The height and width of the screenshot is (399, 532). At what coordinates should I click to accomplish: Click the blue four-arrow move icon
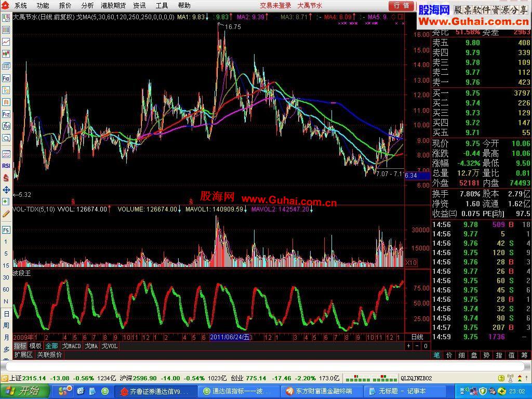pos(6,190)
